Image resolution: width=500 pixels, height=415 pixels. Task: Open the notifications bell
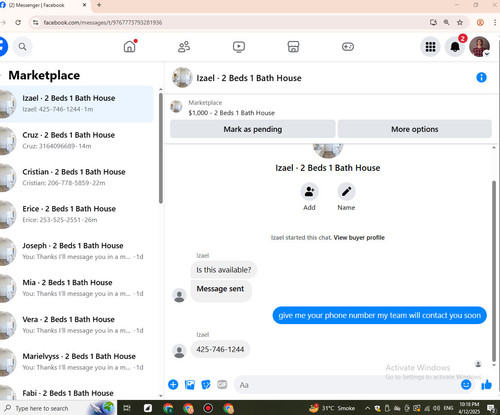[x=455, y=47]
